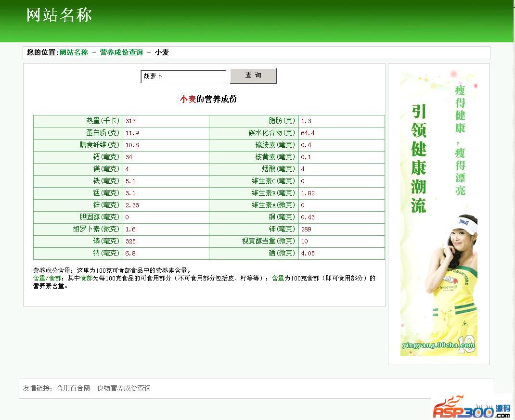The width and height of the screenshot is (515, 420).
Task: Open the 食物营养成份查询 footer link
Action: click(x=124, y=388)
